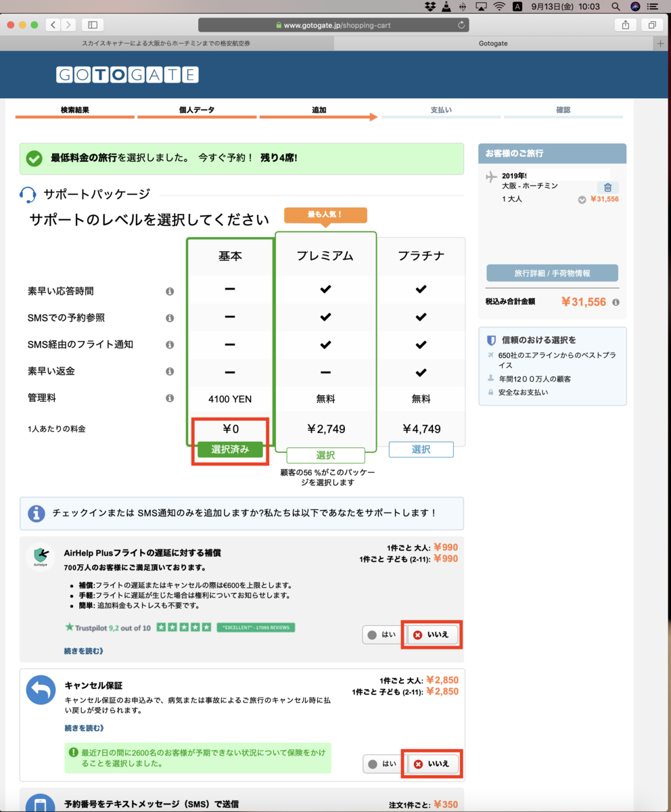Open Spotlight search icon
The image size is (671, 812).
pyautogui.click(x=616, y=6)
